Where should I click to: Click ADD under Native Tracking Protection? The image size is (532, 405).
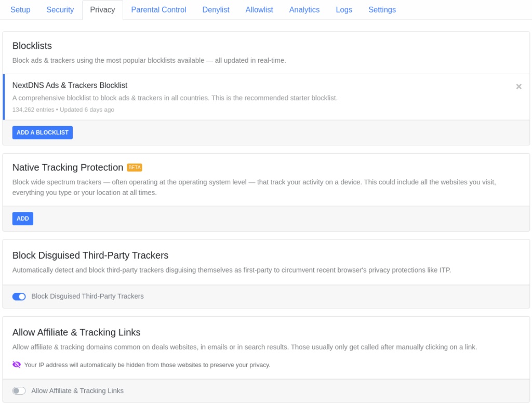coord(23,219)
